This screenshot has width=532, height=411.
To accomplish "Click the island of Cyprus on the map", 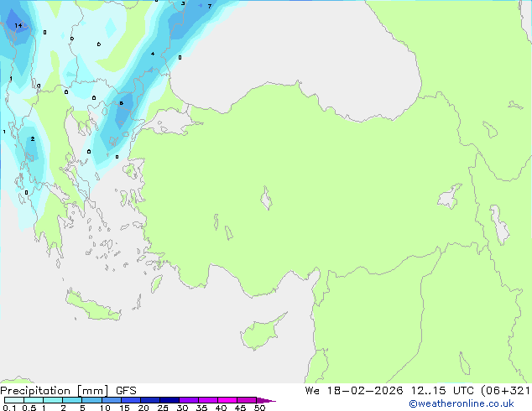I will click(262, 332).
